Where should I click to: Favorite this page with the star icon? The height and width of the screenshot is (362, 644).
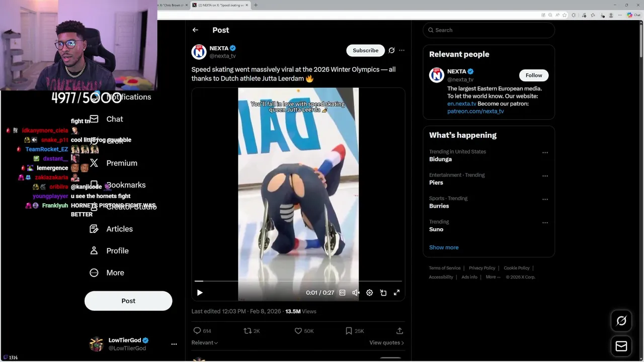click(566, 15)
